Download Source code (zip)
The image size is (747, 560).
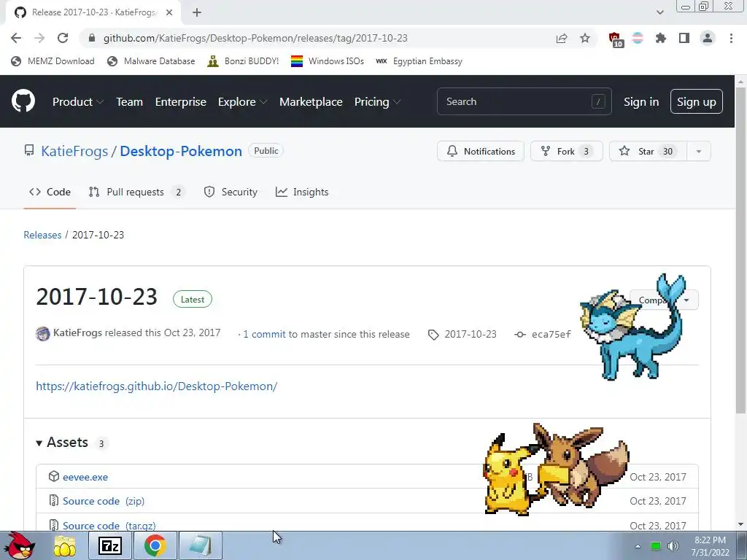104,501
